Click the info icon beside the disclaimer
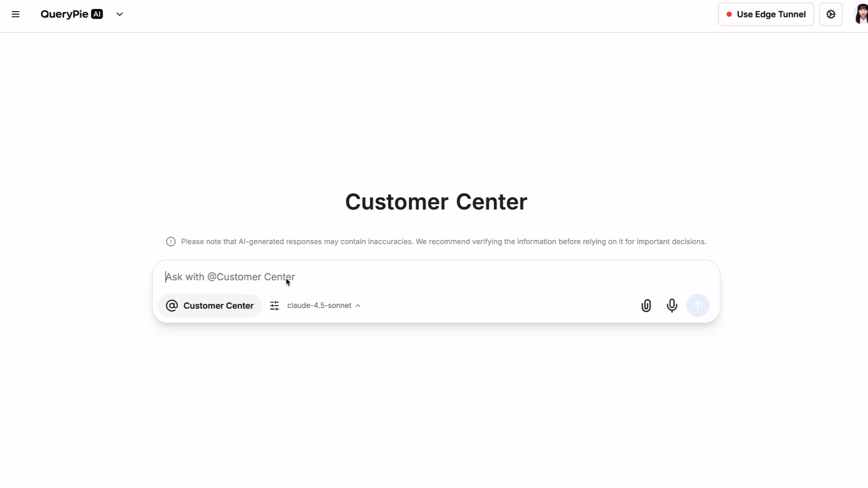This screenshot has height=488, width=868. pyautogui.click(x=170, y=242)
